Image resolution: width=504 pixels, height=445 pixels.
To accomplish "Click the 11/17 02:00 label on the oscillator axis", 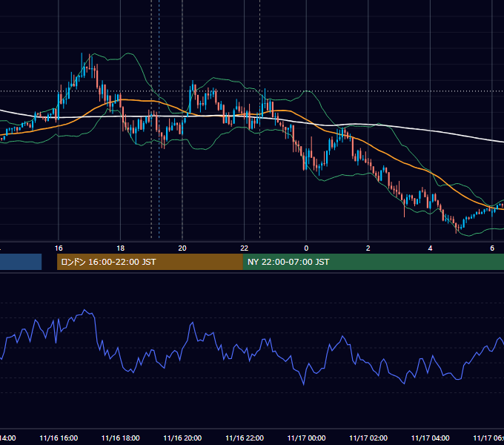I will 368,438.
